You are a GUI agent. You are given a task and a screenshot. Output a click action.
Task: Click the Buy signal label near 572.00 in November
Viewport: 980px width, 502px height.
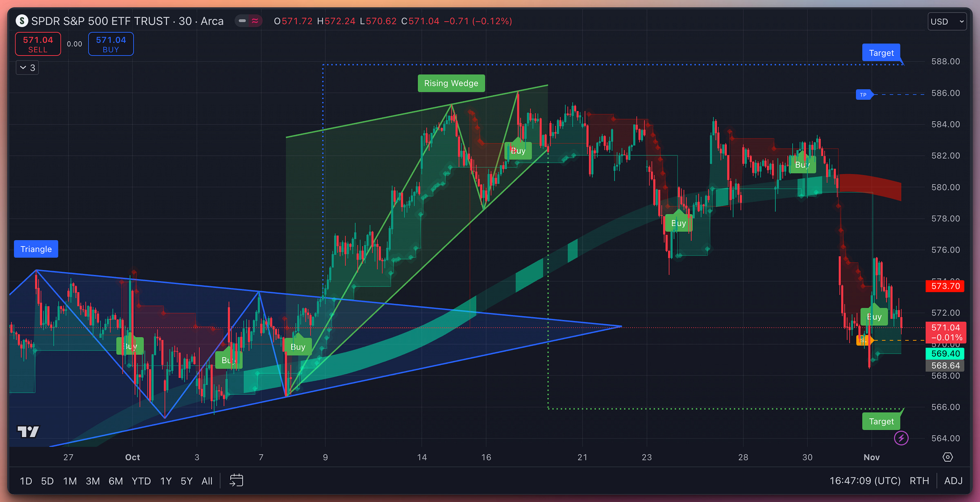874,317
